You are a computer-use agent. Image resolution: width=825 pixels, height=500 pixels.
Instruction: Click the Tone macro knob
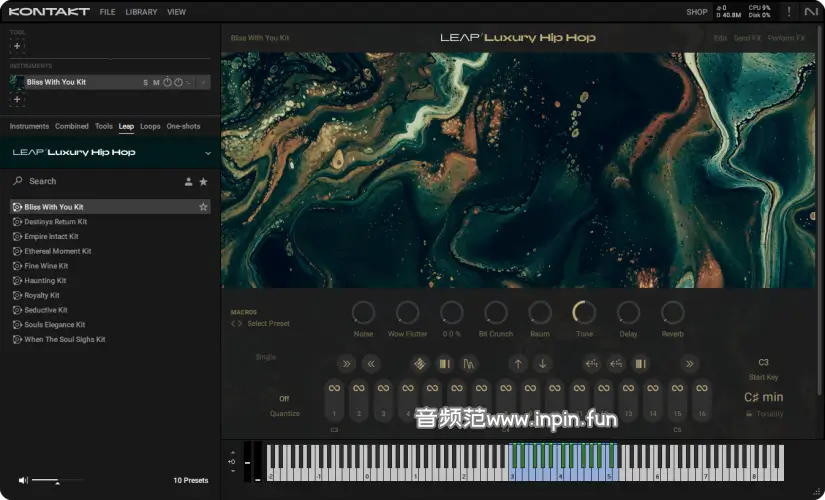tap(584, 313)
